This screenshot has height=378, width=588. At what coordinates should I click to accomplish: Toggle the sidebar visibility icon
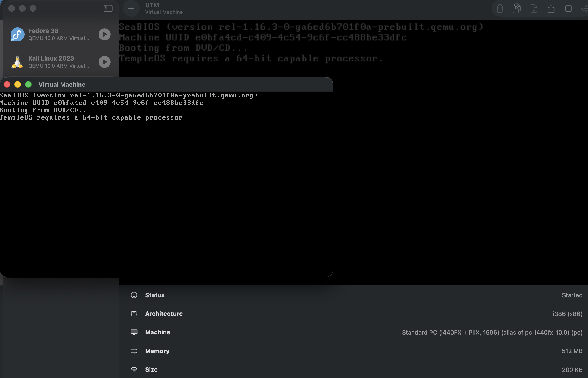coord(108,8)
